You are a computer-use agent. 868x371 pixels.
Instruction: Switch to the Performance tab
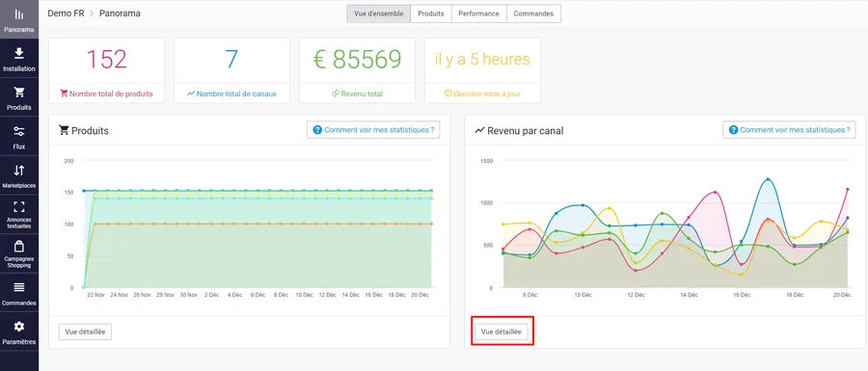click(x=478, y=13)
